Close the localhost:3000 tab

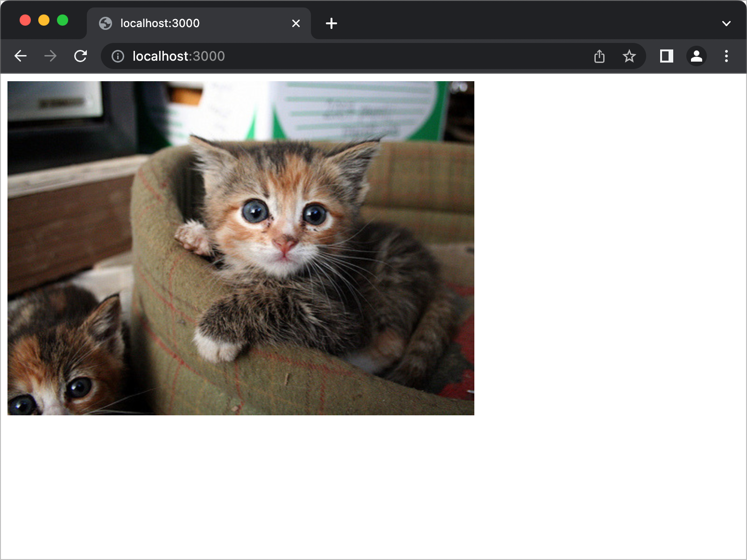pyautogui.click(x=296, y=23)
